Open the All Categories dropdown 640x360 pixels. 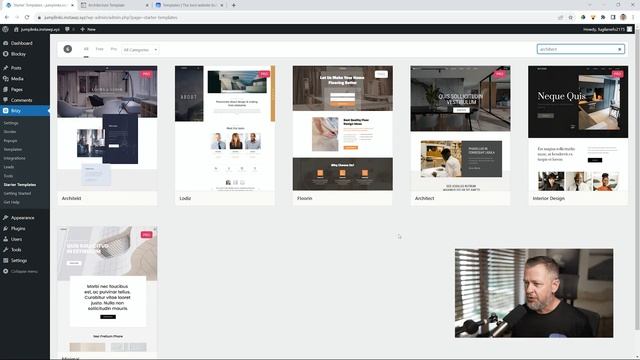140,50
